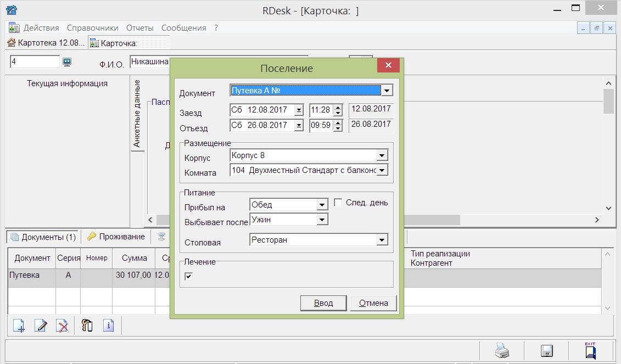Click the edit document pencil icon

click(41, 326)
